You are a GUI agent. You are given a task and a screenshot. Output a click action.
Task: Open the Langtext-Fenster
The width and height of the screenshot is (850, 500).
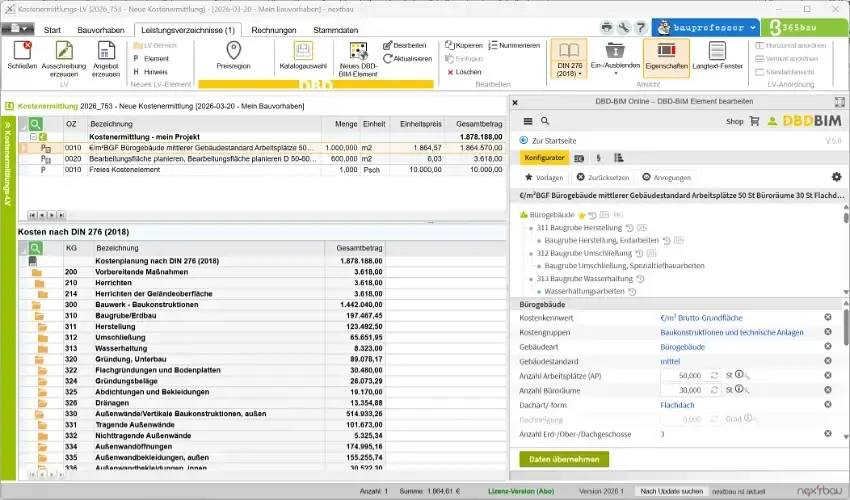717,55
